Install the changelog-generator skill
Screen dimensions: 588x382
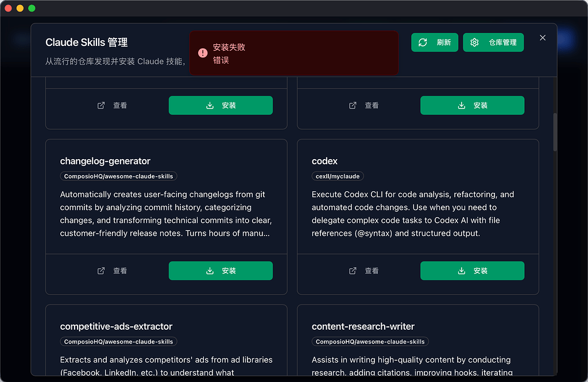click(220, 271)
